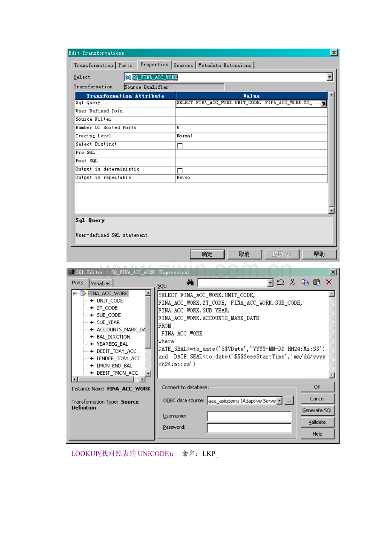Click inside the SQL query text area
This screenshot has width=392, height=555.
point(243,334)
